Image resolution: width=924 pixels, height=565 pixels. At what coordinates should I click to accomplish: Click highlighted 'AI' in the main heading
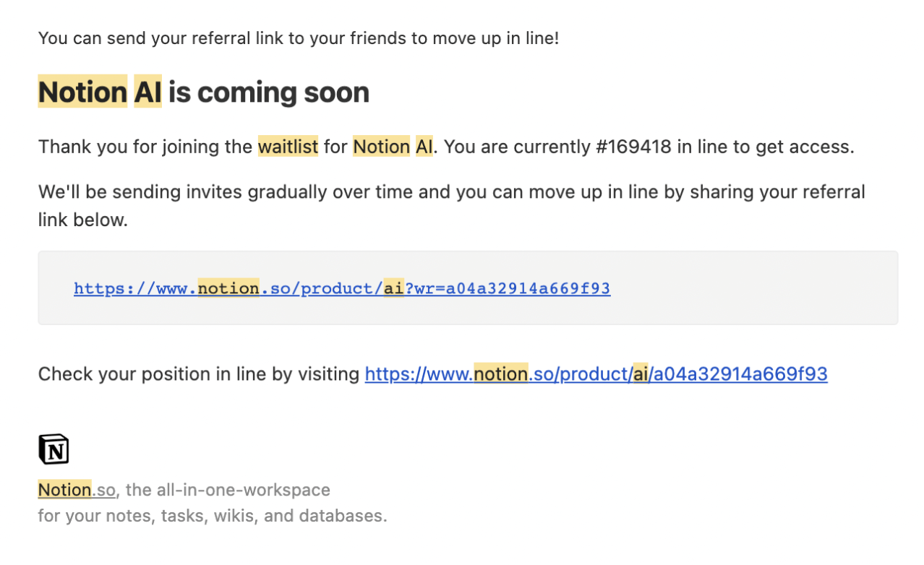pos(147,92)
